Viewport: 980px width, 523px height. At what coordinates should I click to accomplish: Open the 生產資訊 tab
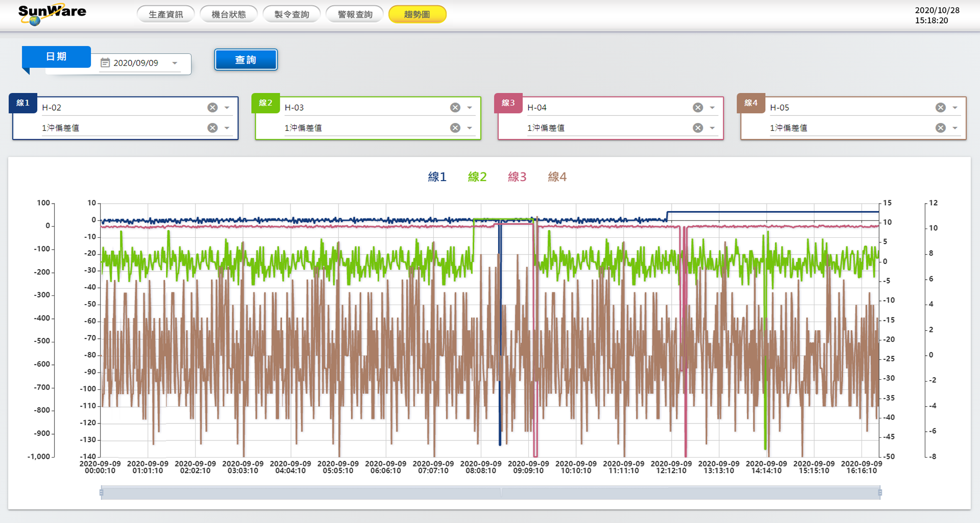point(166,14)
